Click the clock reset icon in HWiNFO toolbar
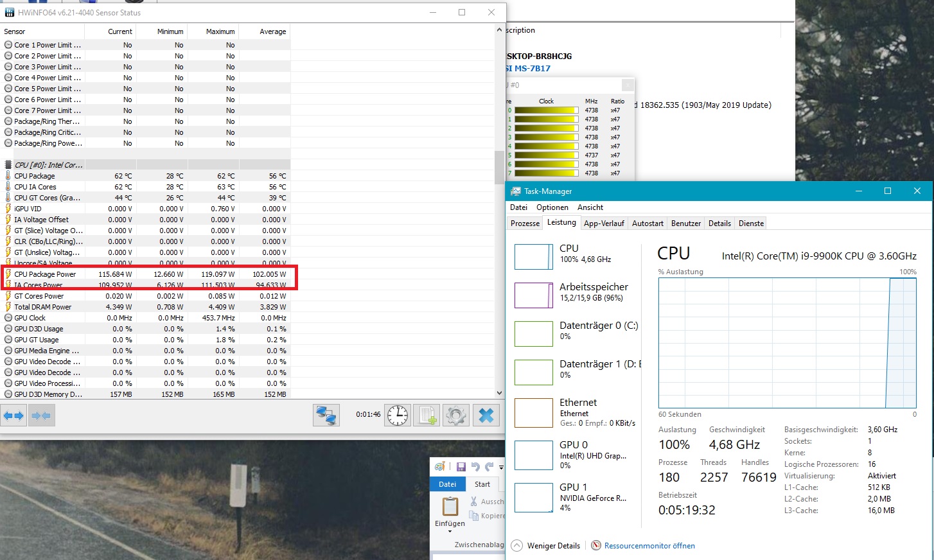The width and height of the screenshot is (934, 560). [x=398, y=416]
